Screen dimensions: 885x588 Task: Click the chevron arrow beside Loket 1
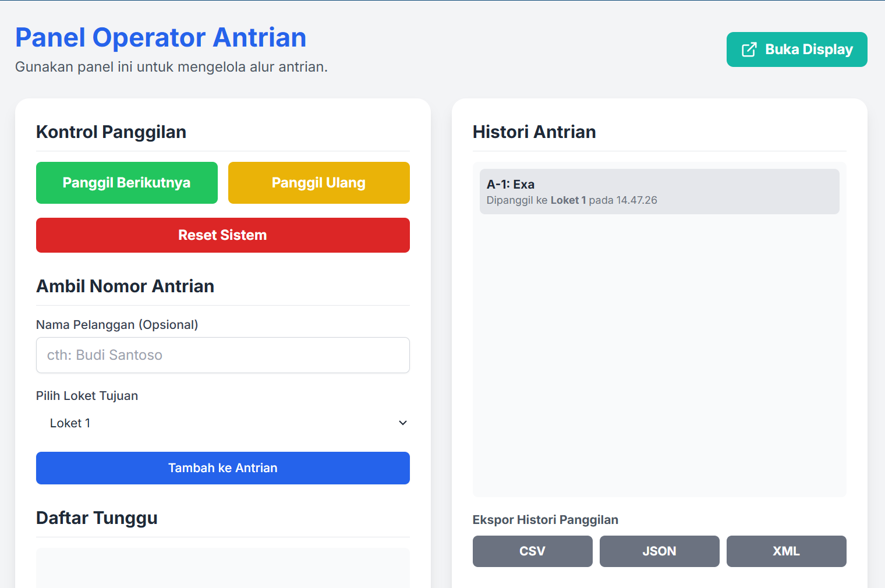point(402,423)
